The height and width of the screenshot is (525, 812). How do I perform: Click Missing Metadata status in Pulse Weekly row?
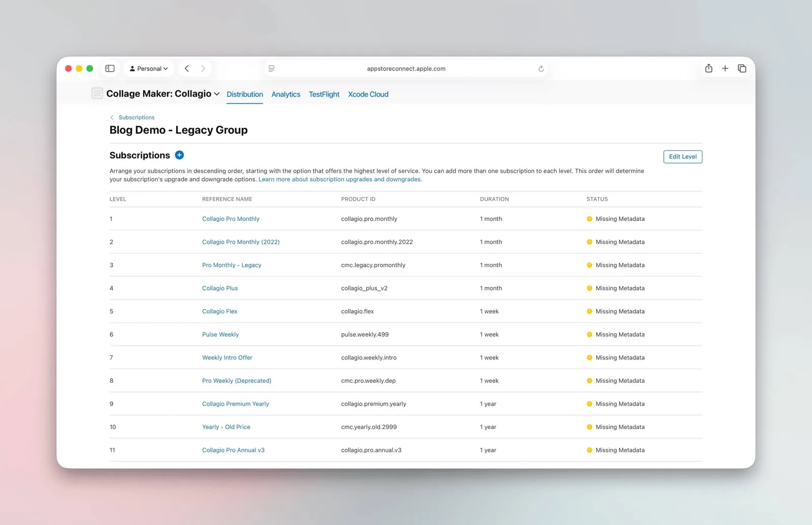pos(620,335)
